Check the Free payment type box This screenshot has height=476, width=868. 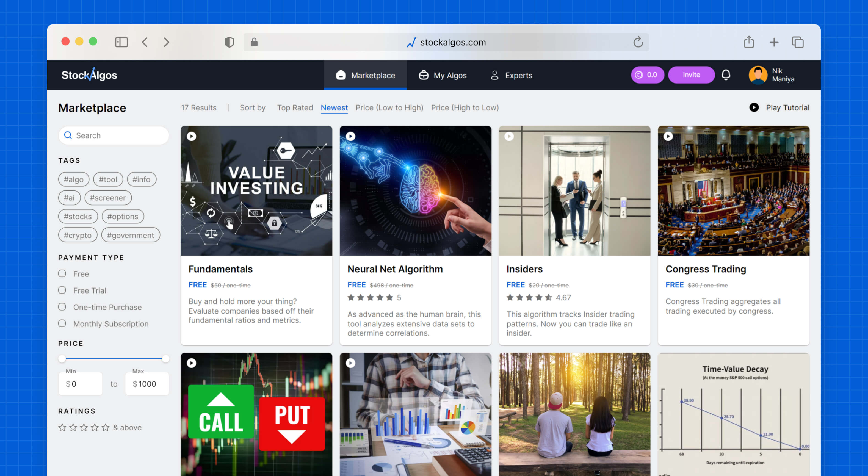[62, 273]
